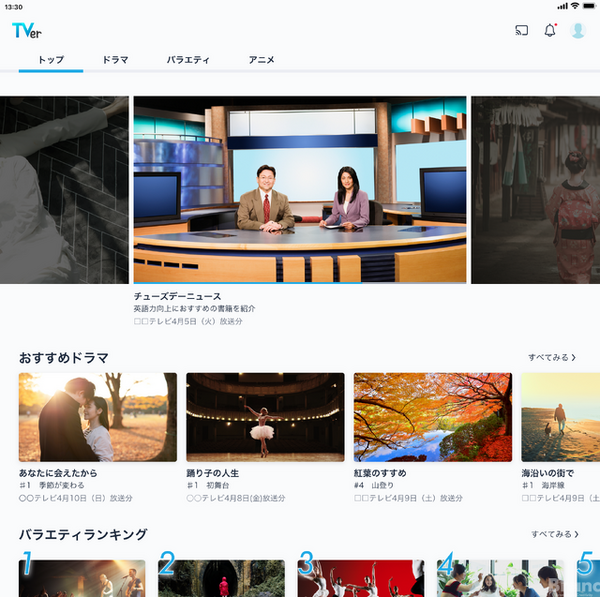Tap the cast to screen icon
This screenshot has width=600, height=597.
click(x=522, y=30)
